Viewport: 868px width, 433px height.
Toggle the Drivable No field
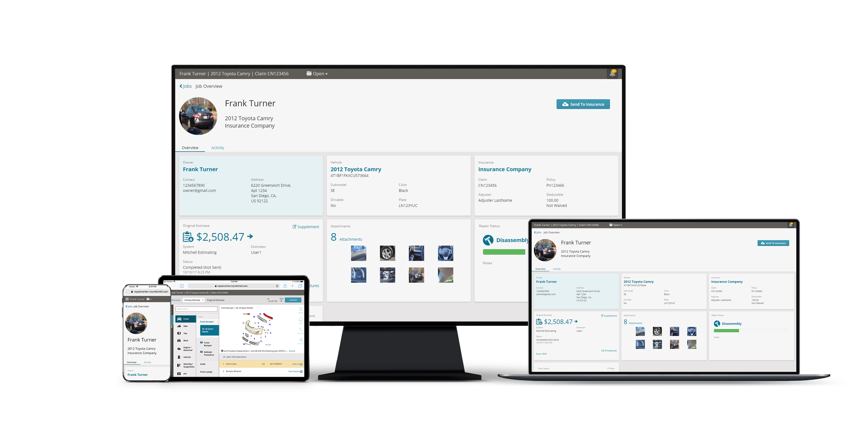pos(333,205)
